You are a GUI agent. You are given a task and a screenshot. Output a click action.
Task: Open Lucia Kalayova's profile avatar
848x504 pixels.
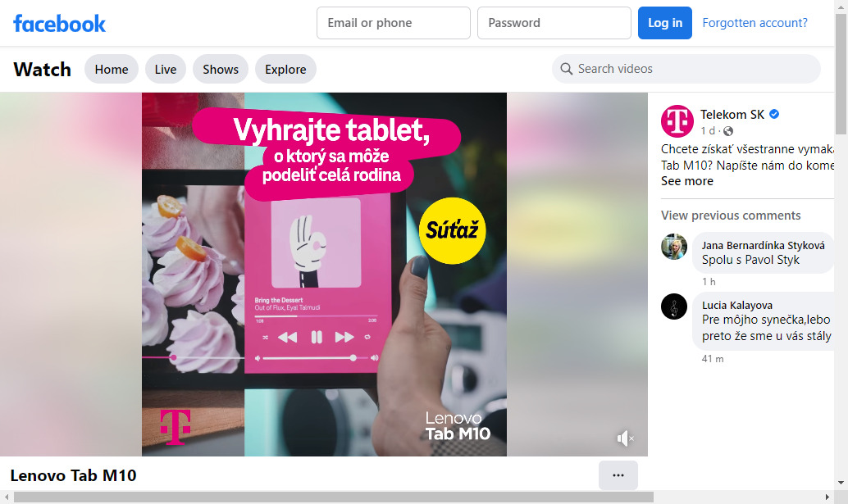coord(674,306)
